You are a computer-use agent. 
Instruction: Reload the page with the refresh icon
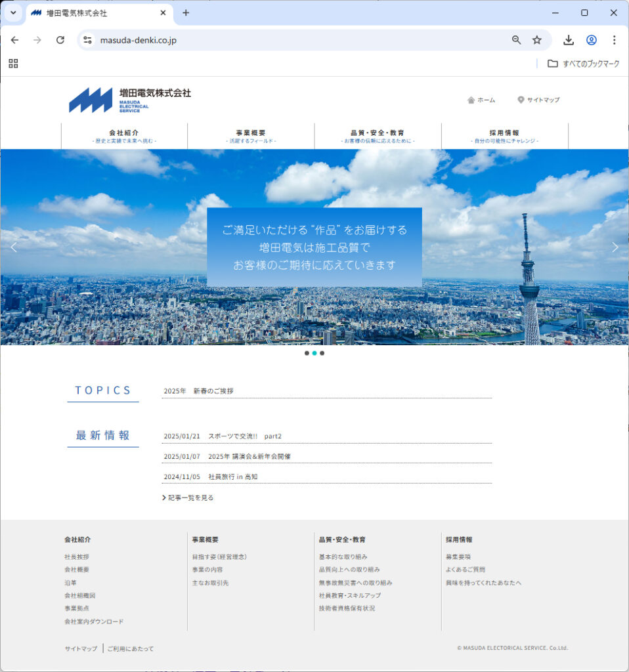(60, 40)
